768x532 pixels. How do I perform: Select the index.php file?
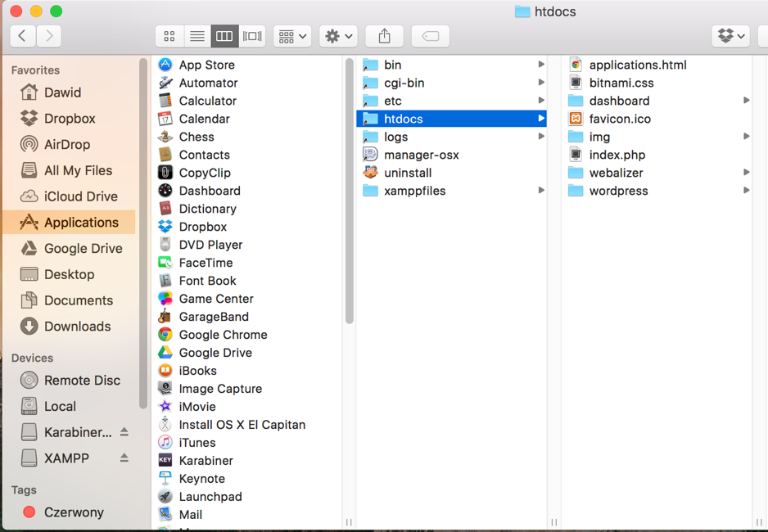click(617, 155)
